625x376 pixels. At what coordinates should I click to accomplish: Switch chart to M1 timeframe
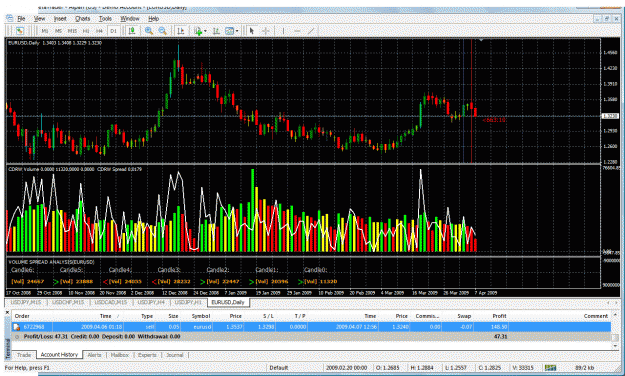click(x=45, y=31)
